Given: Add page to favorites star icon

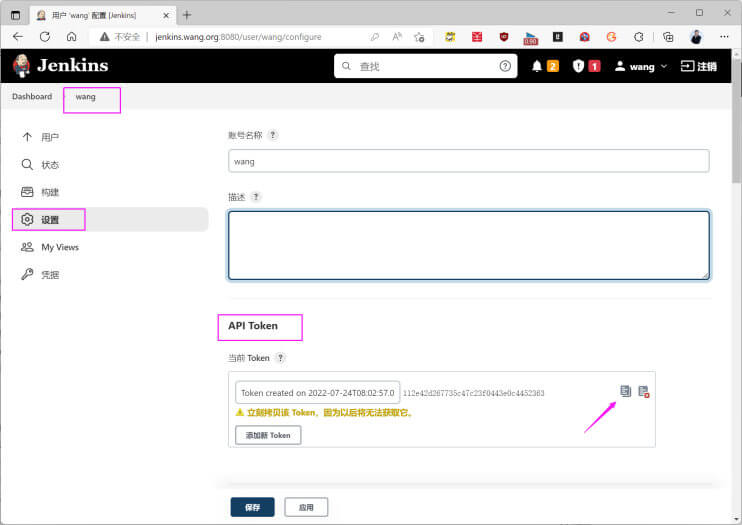Looking at the screenshot, I should [419, 37].
